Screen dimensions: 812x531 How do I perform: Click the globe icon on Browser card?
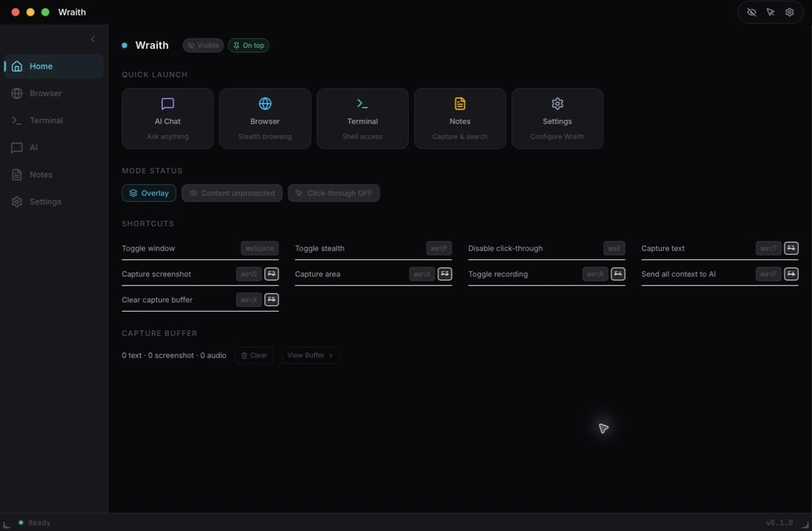click(265, 104)
